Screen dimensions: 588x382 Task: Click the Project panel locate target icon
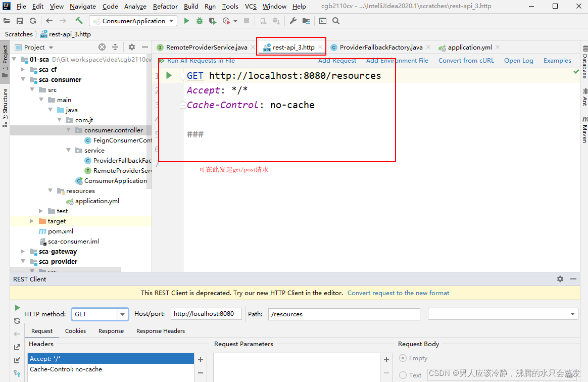pos(102,47)
